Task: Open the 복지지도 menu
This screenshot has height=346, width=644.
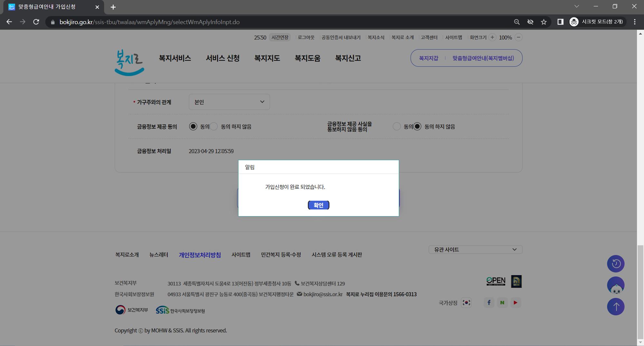Action: coord(267,58)
